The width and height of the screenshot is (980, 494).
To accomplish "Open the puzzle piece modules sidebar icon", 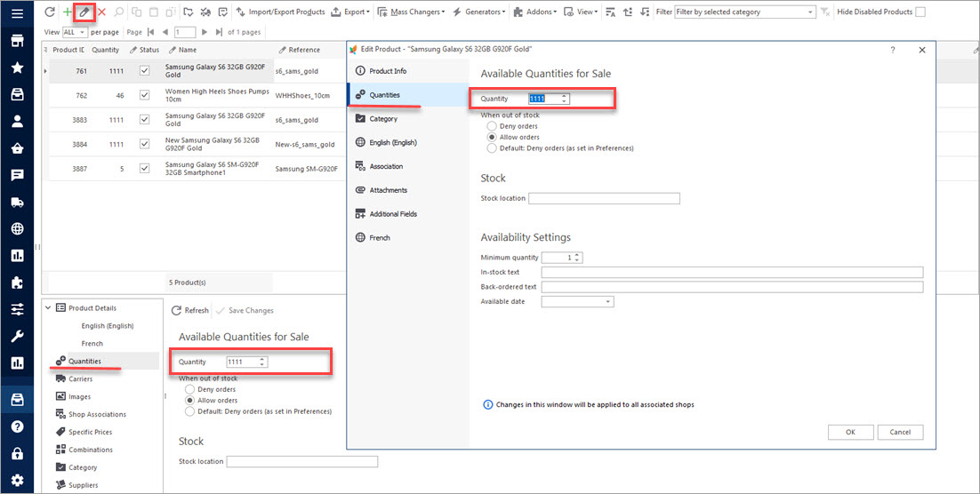I will 18,283.
